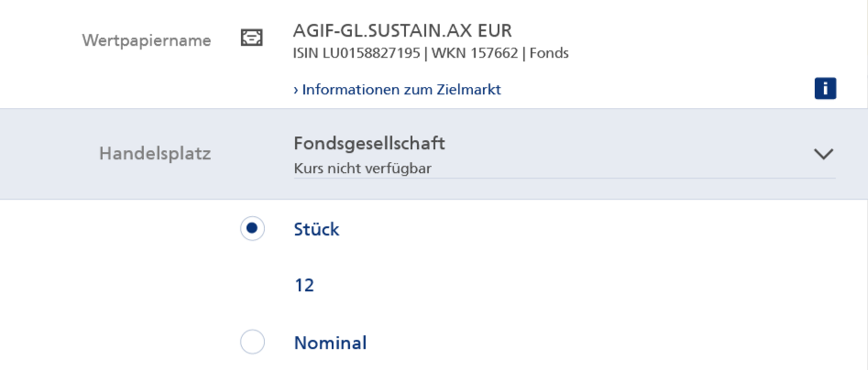The image size is (868, 370).
Task: Click the quantity field showing 12
Action: coord(304,286)
